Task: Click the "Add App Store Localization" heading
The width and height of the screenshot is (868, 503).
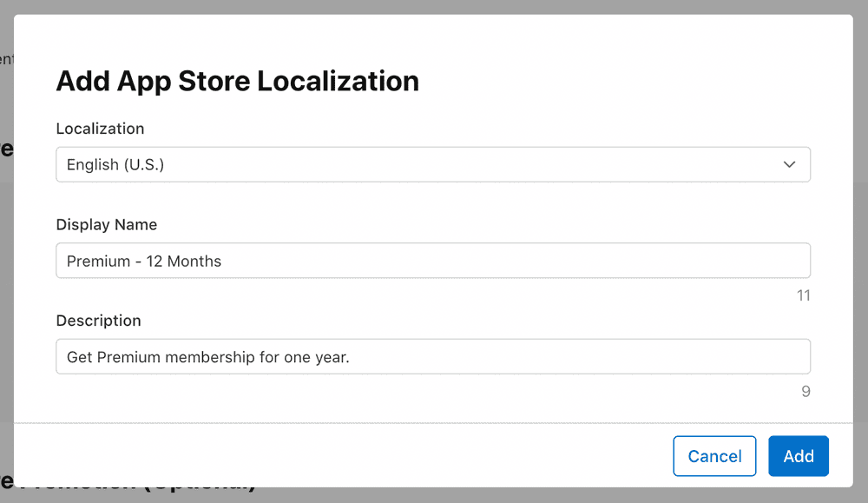Action: [237, 81]
